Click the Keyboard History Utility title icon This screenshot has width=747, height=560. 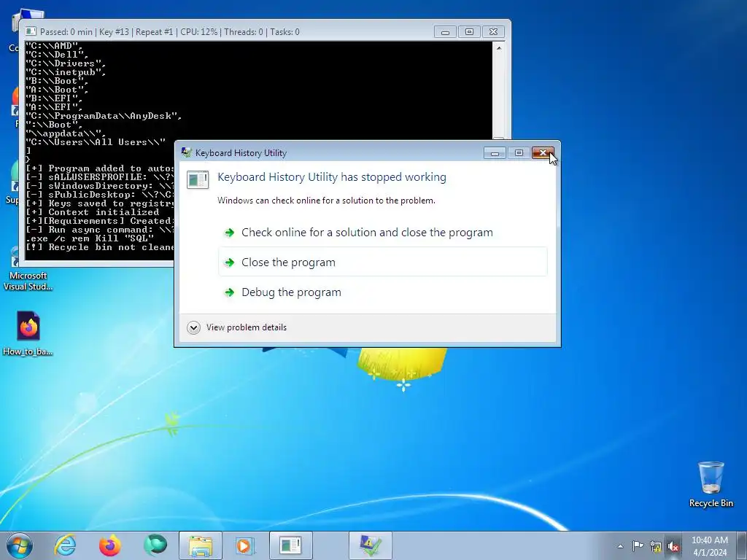point(186,152)
